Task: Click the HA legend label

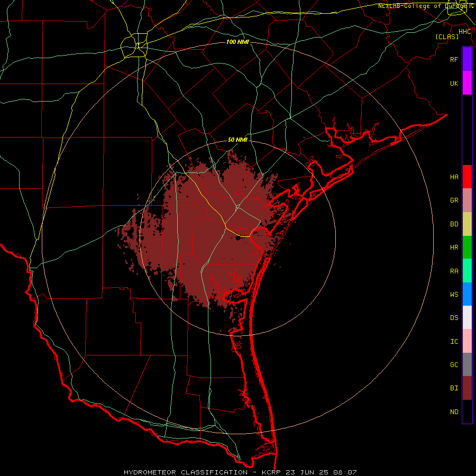Action: [454, 177]
